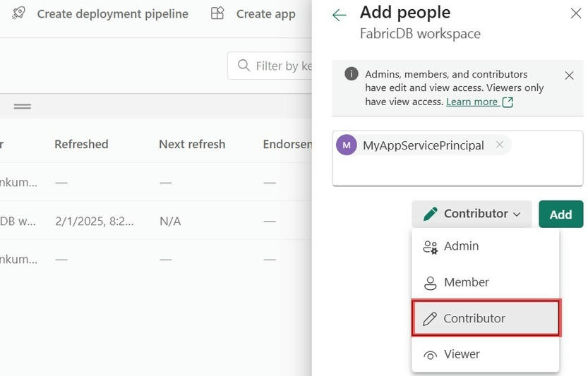Screen dimensions: 588x376
Task: Dismiss the access info banner
Action: pyautogui.click(x=569, y=75)
